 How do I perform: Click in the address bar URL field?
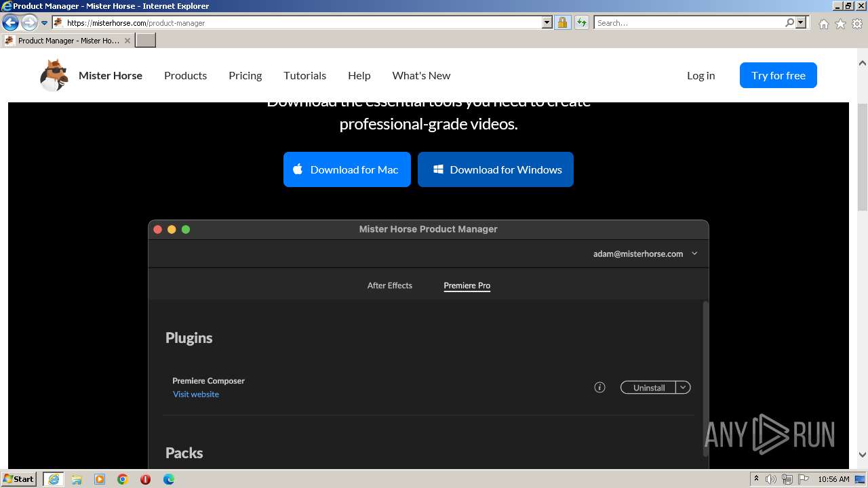[x=304, y=23]
